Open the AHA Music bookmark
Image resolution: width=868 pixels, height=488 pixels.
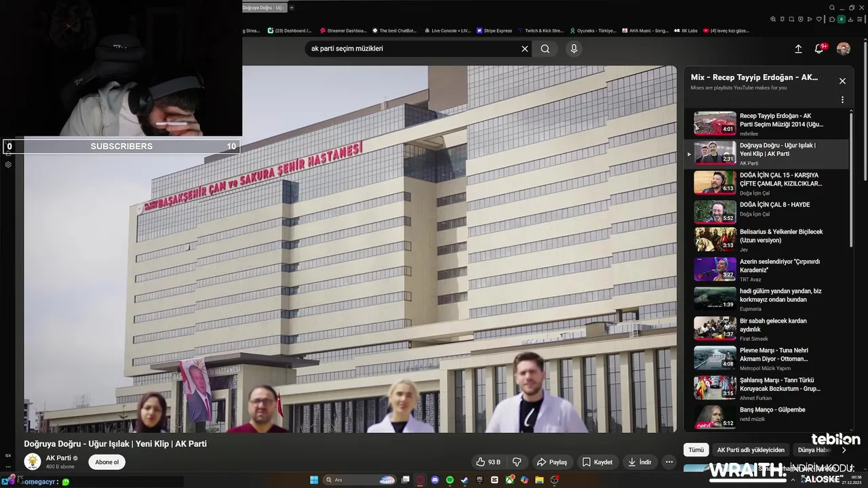[646, 30]
